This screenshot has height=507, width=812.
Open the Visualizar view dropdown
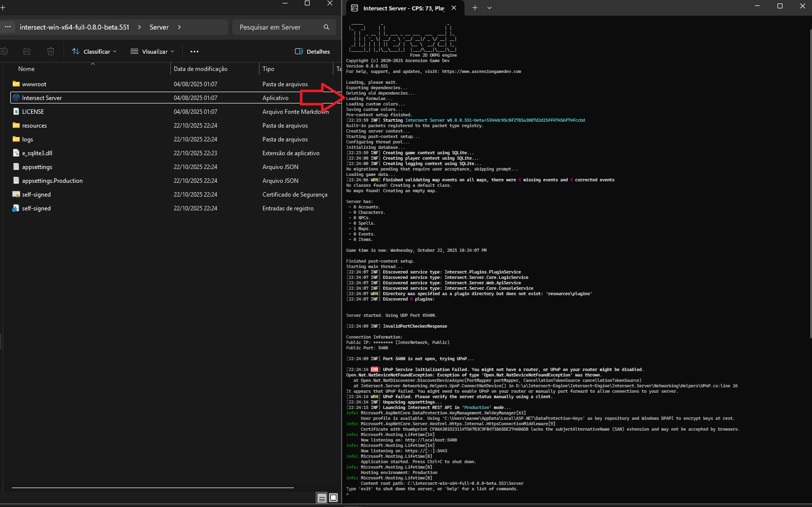pyautogui.click(x=152, y=51)
